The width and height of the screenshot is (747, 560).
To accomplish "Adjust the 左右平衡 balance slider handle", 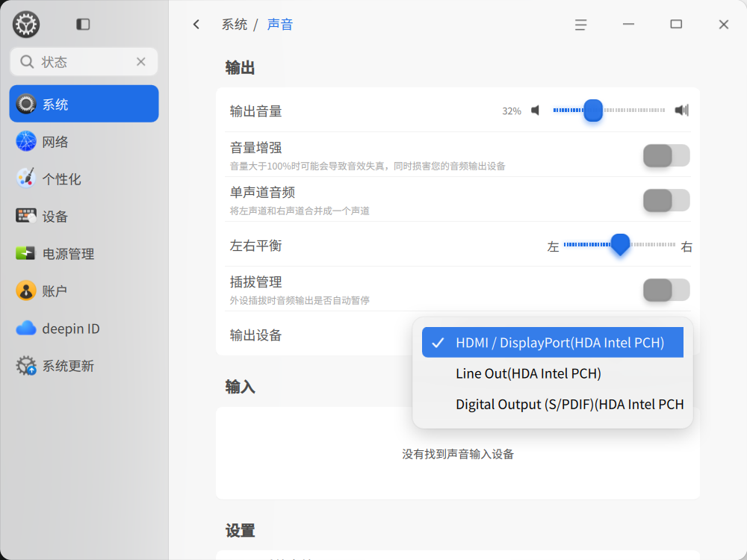I will (x=620, y=245).
